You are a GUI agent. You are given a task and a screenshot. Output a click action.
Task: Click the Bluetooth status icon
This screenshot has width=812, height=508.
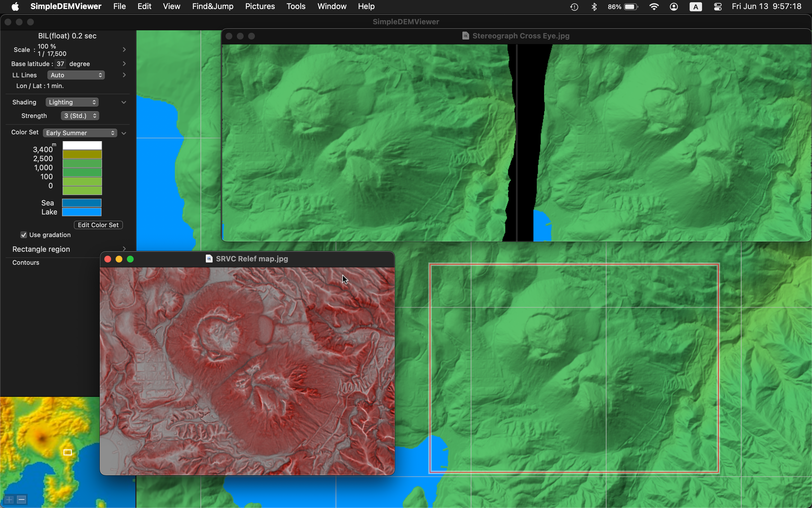[x=594, y=7]
